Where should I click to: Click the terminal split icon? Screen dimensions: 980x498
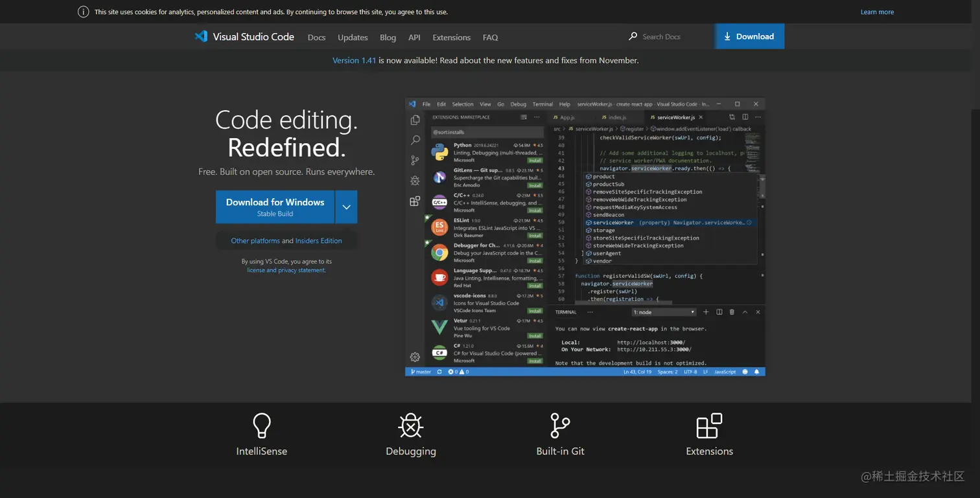[719, 312]
